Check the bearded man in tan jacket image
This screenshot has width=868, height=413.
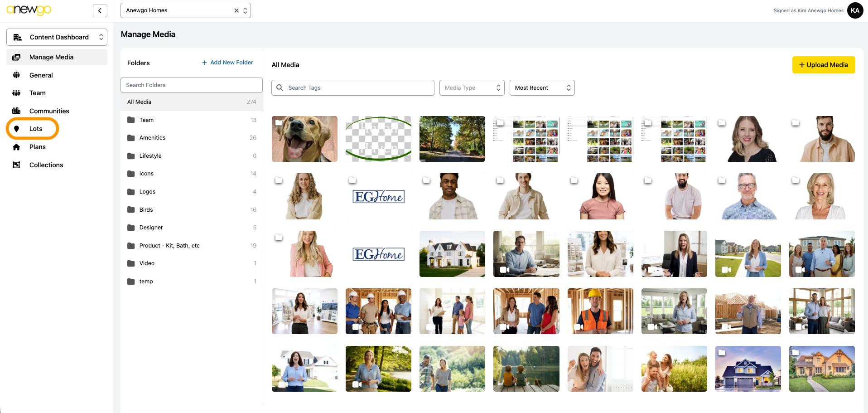click(x=796, y=123)
